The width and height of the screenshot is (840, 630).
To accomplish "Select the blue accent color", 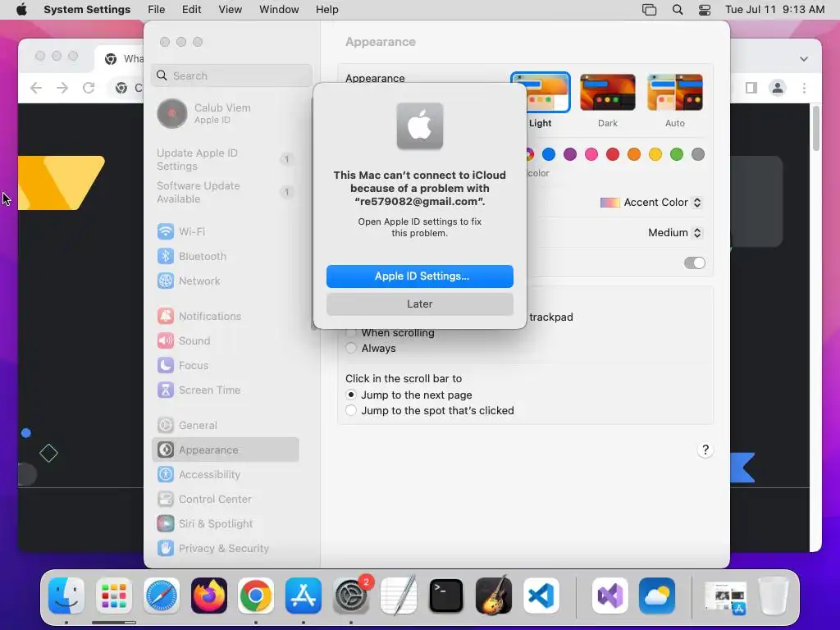I will tap(549, 154).
